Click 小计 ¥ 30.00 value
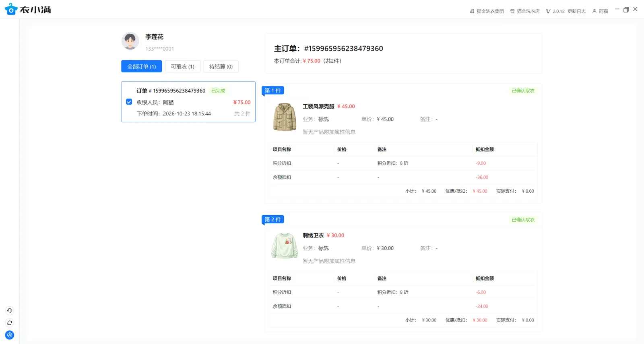Image resolution: width=644 pixels, height=344 pixels. coord(429,320)
